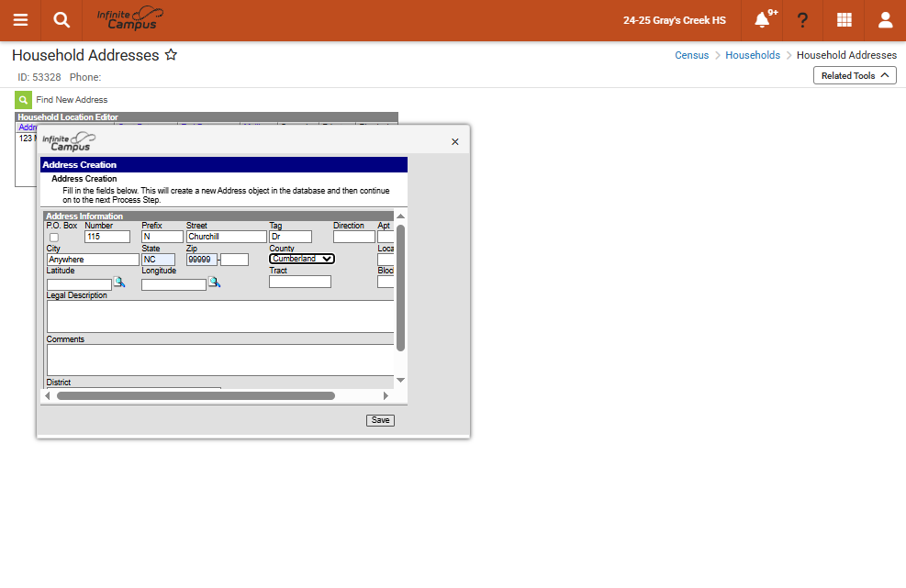Click the State field
The width and height of the screenshot is (906, 588).
click(158, 260)
